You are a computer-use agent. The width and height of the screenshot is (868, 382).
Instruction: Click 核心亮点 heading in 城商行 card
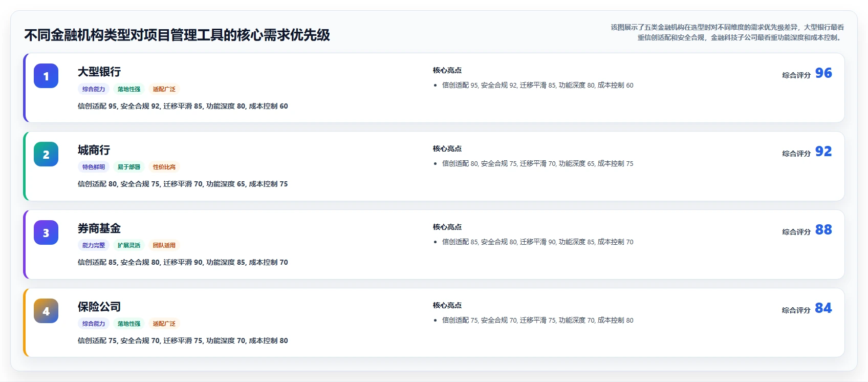(447, 149)
